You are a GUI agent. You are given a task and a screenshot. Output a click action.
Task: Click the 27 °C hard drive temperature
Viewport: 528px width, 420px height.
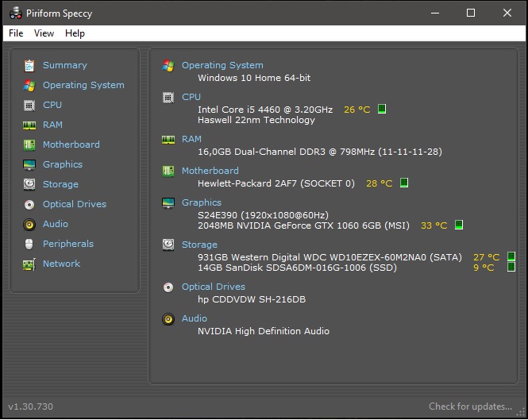pos(486,257)
